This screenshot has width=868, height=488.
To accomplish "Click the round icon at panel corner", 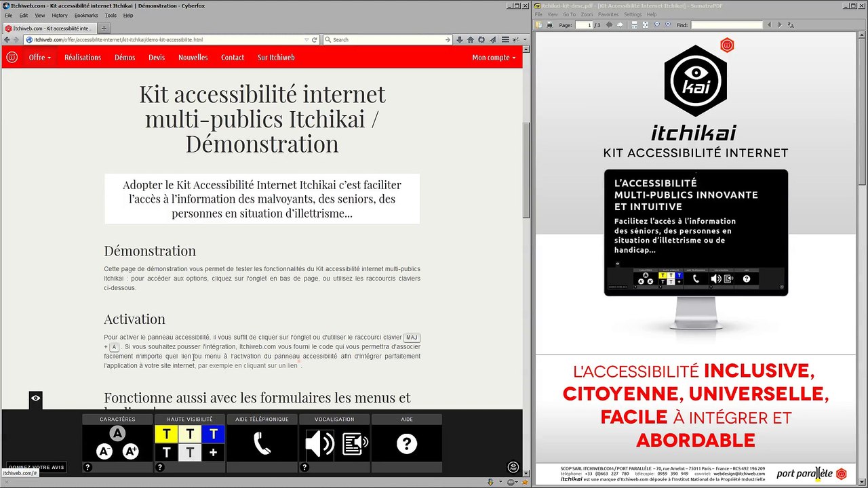I will coord(513,467).
